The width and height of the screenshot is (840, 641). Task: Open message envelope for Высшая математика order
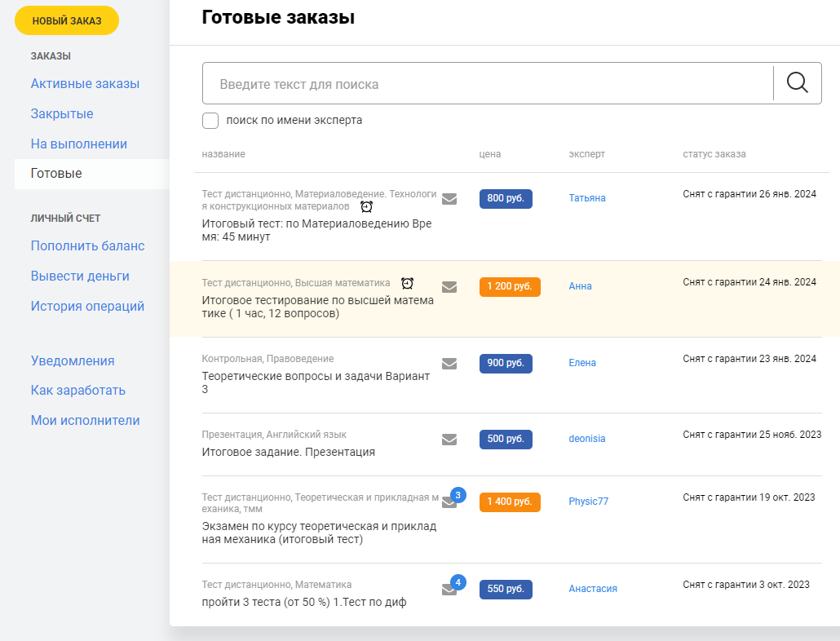pyautogui.click(x=449, y=286)
